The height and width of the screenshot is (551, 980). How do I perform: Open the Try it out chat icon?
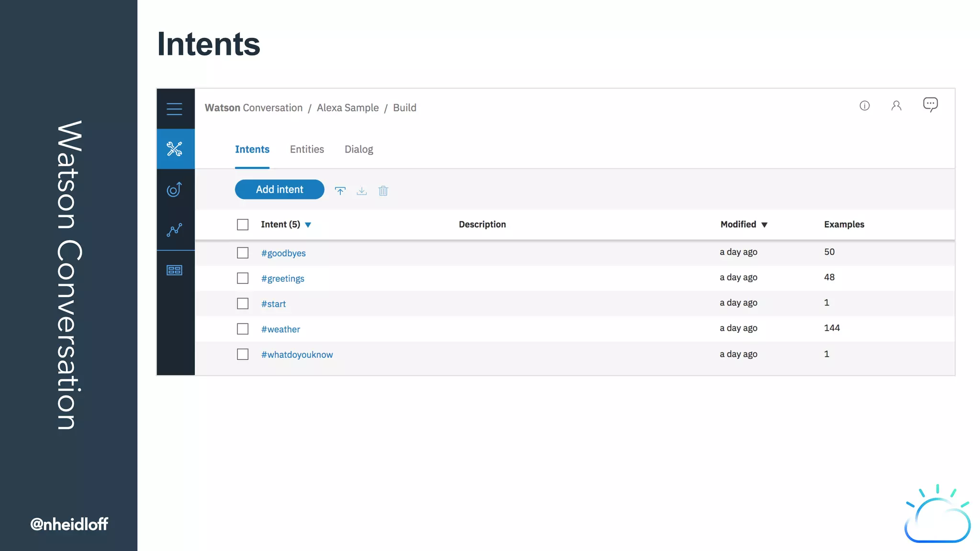coord(930,105)
